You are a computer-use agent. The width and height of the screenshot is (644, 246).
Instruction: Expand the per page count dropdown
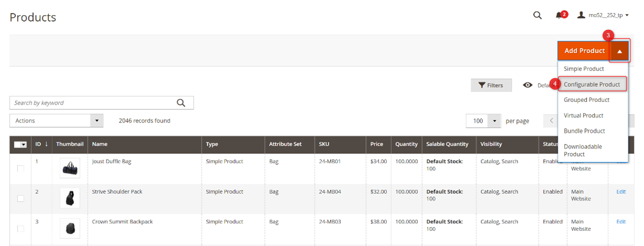click(494, 121)
